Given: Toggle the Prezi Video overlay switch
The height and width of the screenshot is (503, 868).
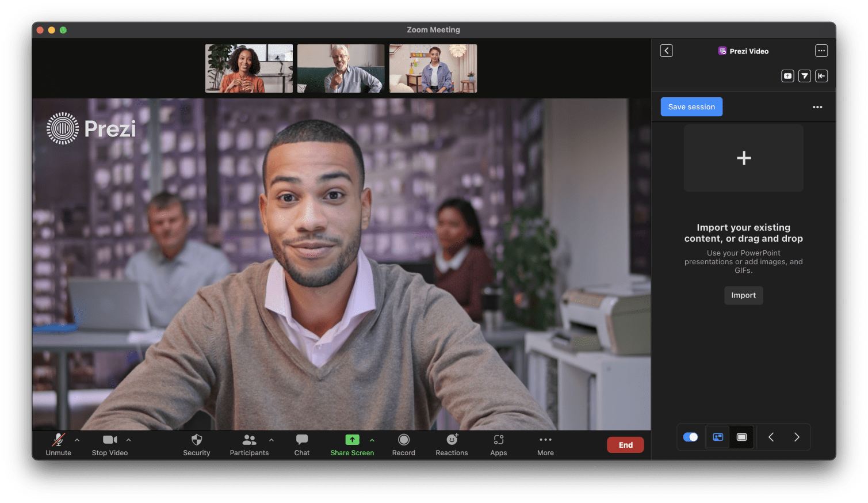Looking at the screenshot, I should tap(690, 437).
